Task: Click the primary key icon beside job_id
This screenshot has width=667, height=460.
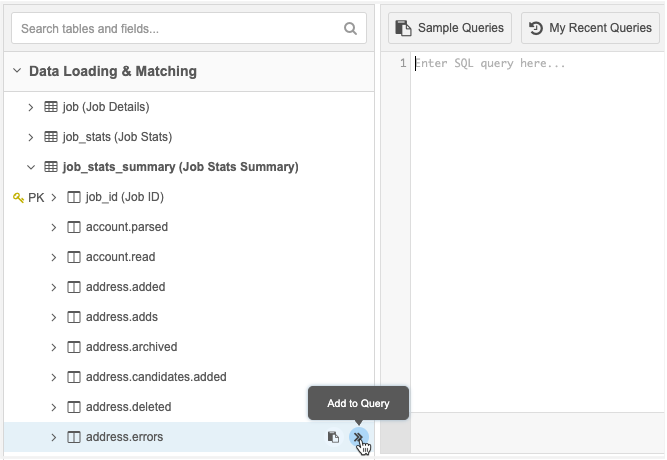Action: 18,198
